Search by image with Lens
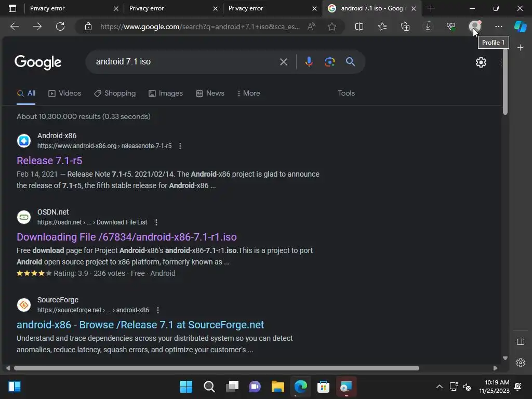The height and width of the screenshot is (399, 532). [329, 62]
